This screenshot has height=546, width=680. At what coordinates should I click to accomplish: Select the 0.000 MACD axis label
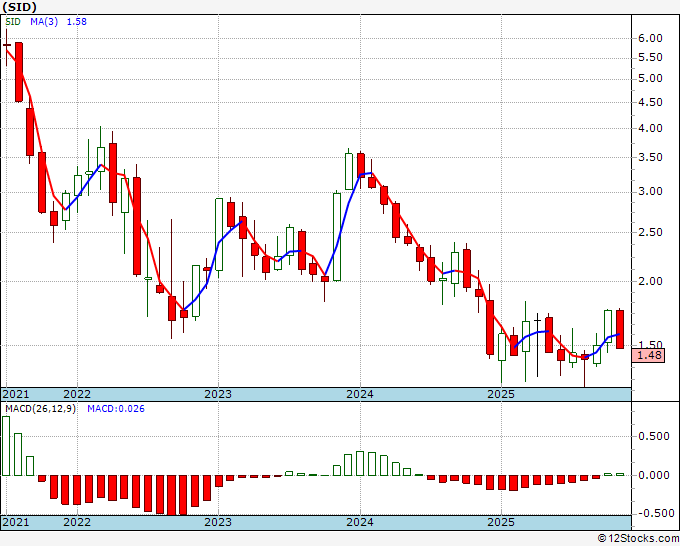coord(654,475)
